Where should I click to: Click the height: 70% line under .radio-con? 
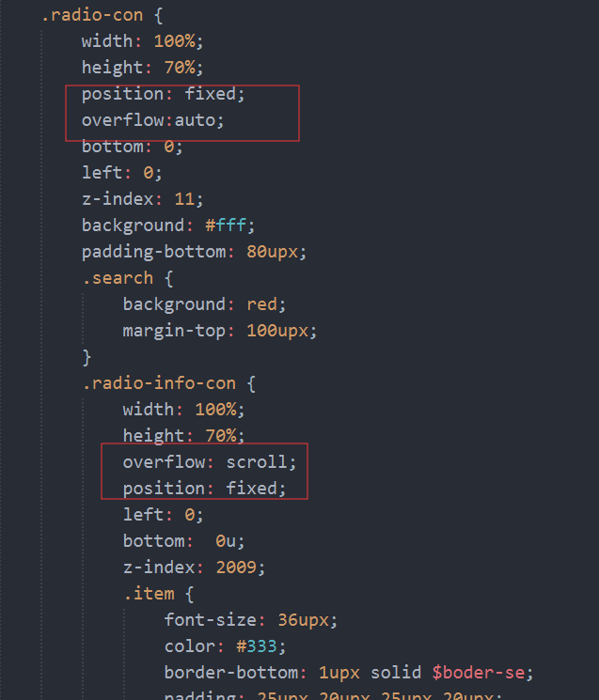pos(142,68)
